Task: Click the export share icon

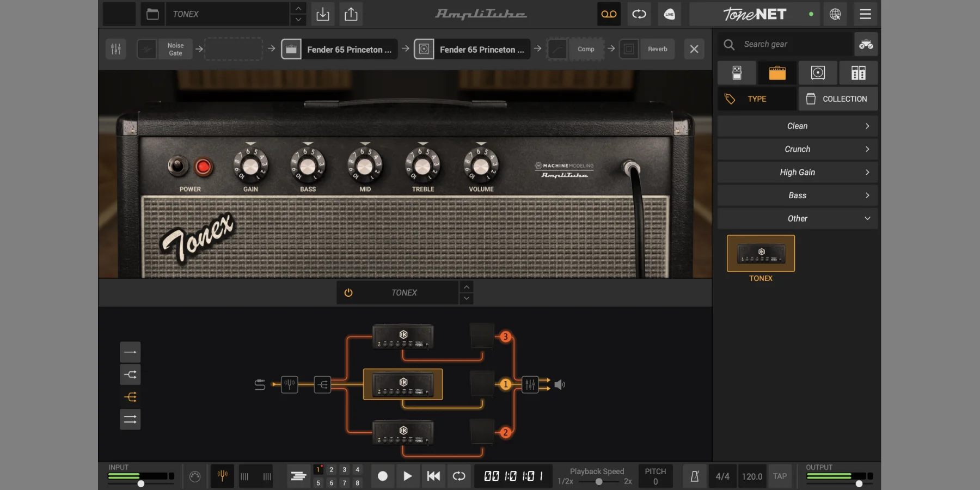Action: pos(351,14)
